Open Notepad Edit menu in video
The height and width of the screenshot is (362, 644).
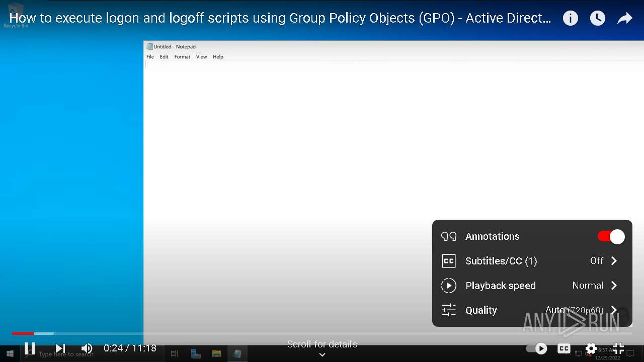pos(164,57)
